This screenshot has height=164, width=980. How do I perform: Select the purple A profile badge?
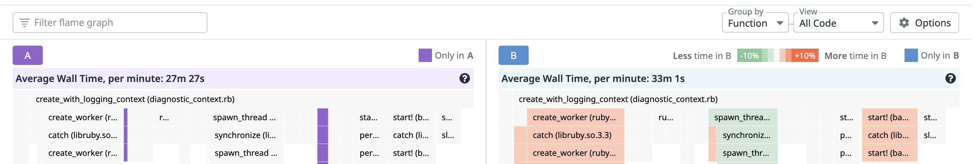click(x=28, y=56)
